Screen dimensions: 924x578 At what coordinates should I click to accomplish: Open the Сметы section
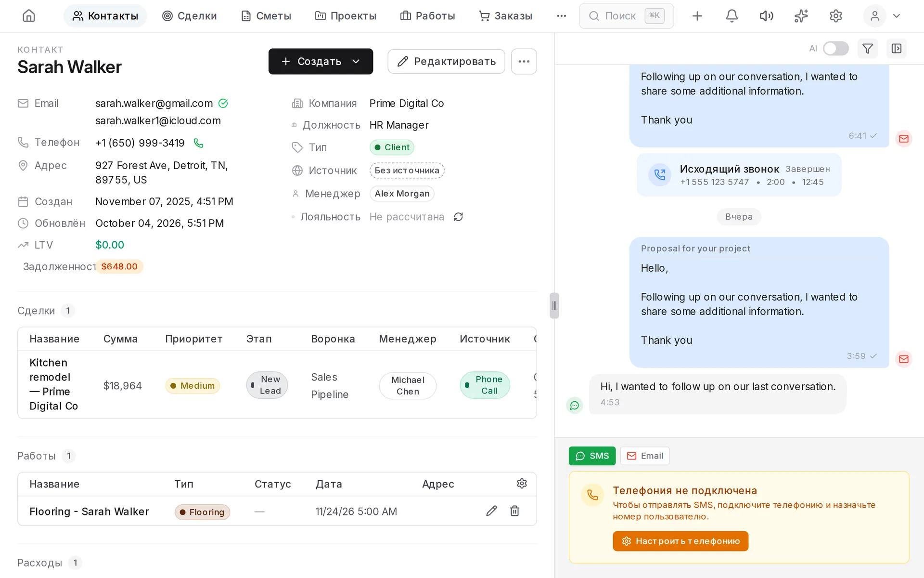[266, 16]
